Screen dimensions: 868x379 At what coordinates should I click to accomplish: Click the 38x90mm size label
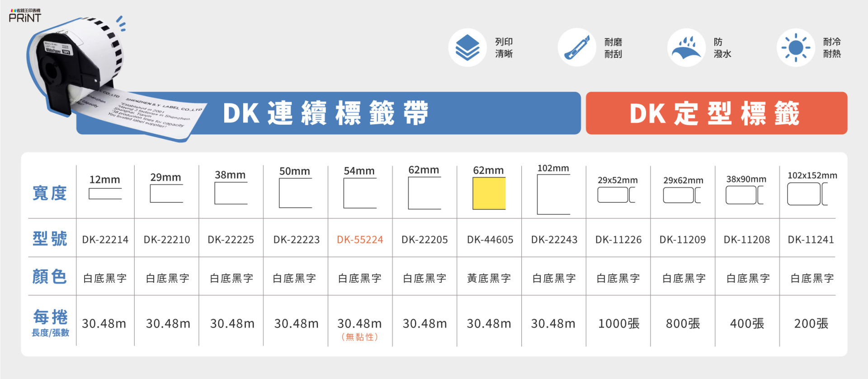(x=746, y=179)
